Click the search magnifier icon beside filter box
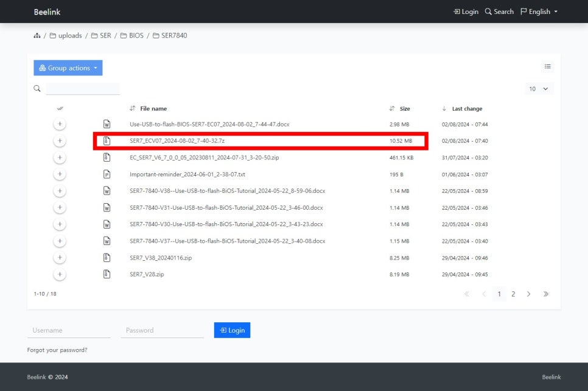 click(37, 89)
